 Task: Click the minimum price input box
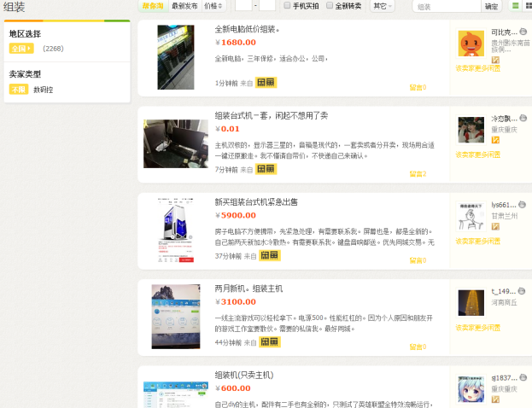(243, 5)
